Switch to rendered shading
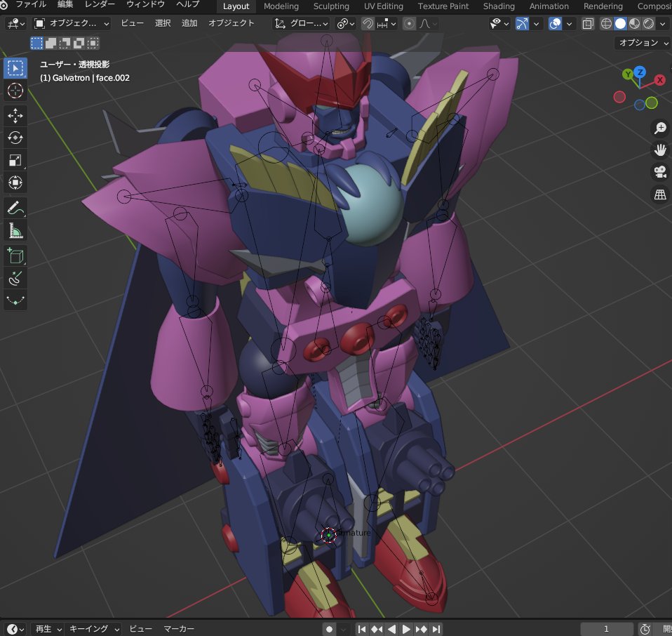This screenshot has width=672, height=636. [x=648, y=24]
